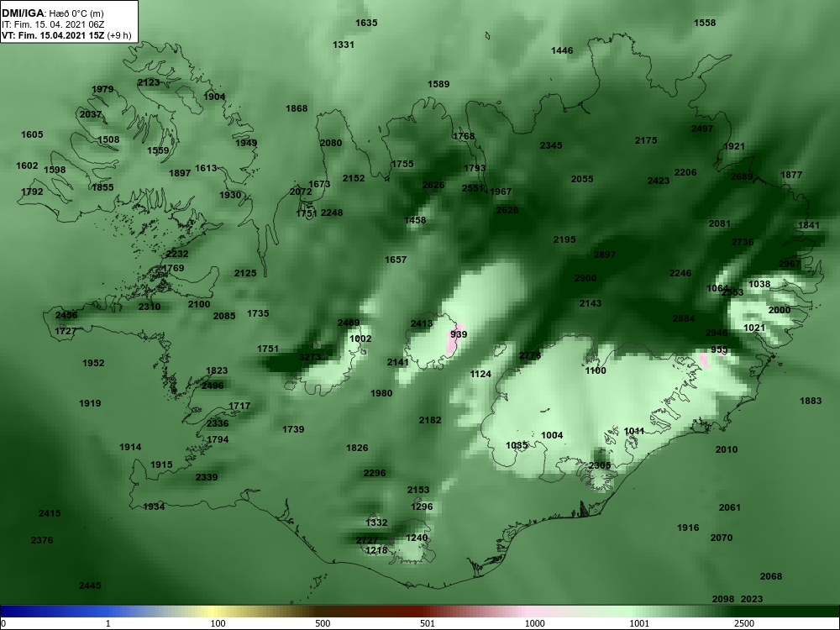Click the map value 2413
840x630 pixels.
(x=422, y=323)
